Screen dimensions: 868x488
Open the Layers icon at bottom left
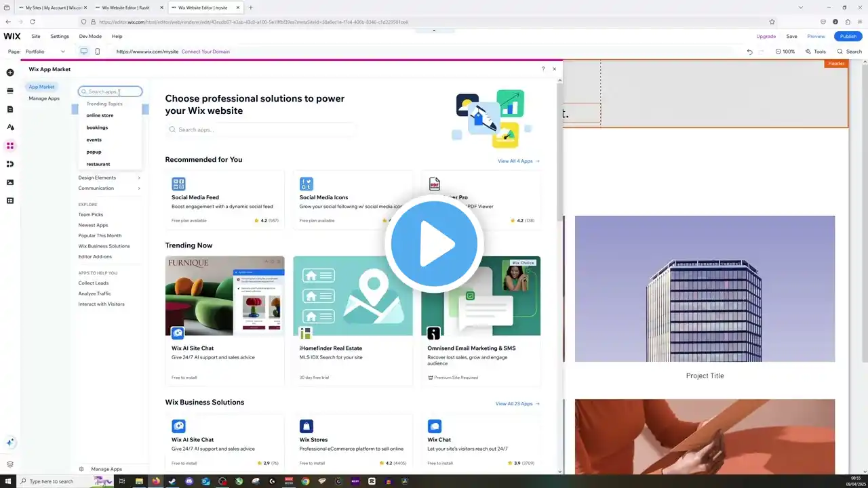pos(10,464)
